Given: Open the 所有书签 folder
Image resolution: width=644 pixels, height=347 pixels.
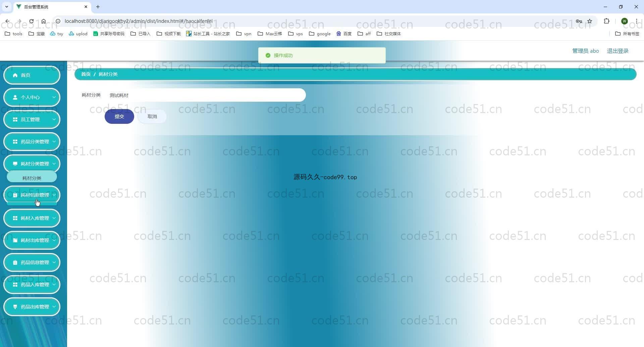Looking at the screenshot, I should [627, 34].
